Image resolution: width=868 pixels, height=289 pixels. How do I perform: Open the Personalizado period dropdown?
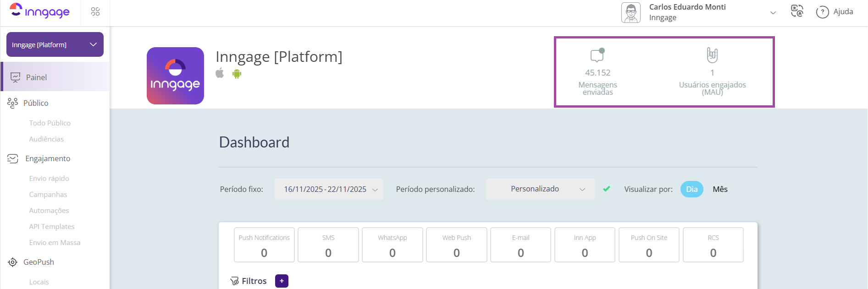[x=540, y=189]
